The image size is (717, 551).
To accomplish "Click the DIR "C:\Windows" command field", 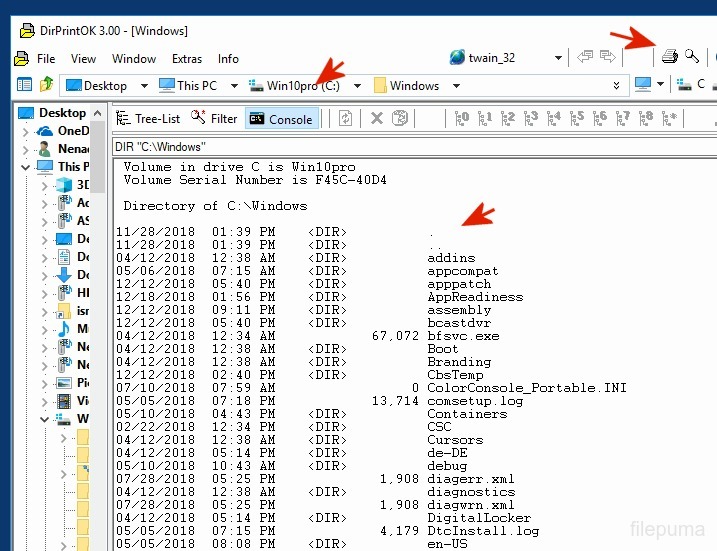I will pyautogui.click(x=400, y=147).
